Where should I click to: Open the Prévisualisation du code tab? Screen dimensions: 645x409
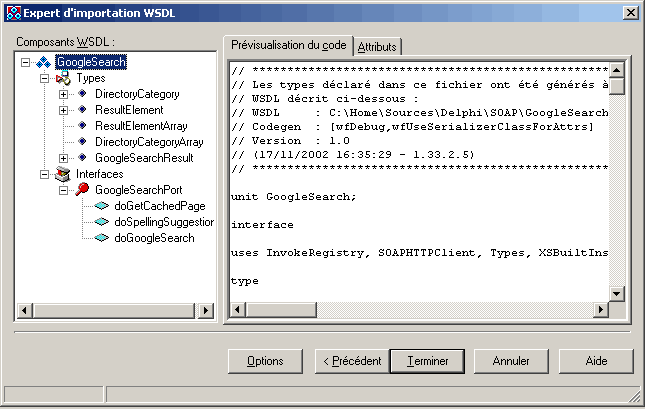point(288,45)
